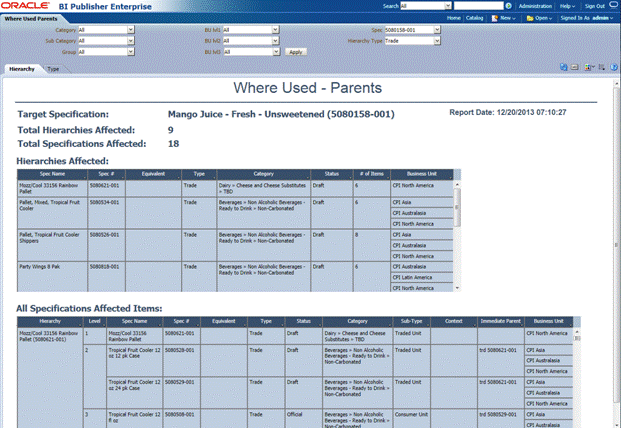621x428 pixels.
Task: Open the Help menu
Action: click(567, 6)
